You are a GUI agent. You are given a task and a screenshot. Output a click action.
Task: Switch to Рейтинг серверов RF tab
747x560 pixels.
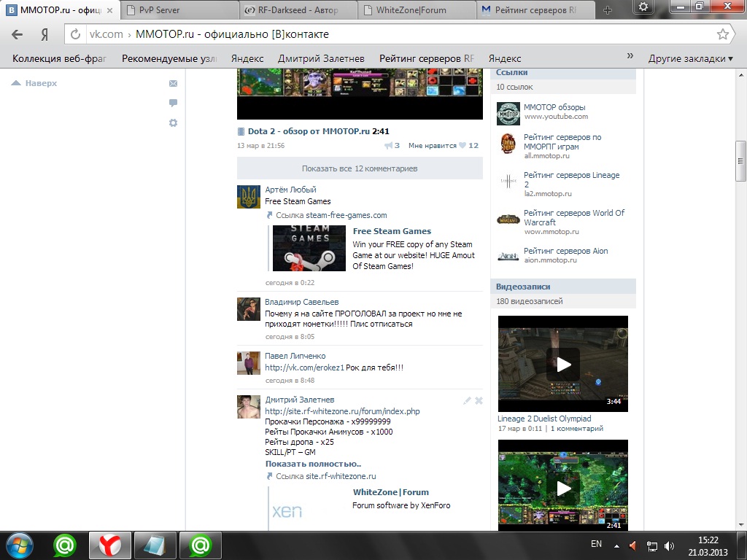pyautogui.click(x=535, y=10)
